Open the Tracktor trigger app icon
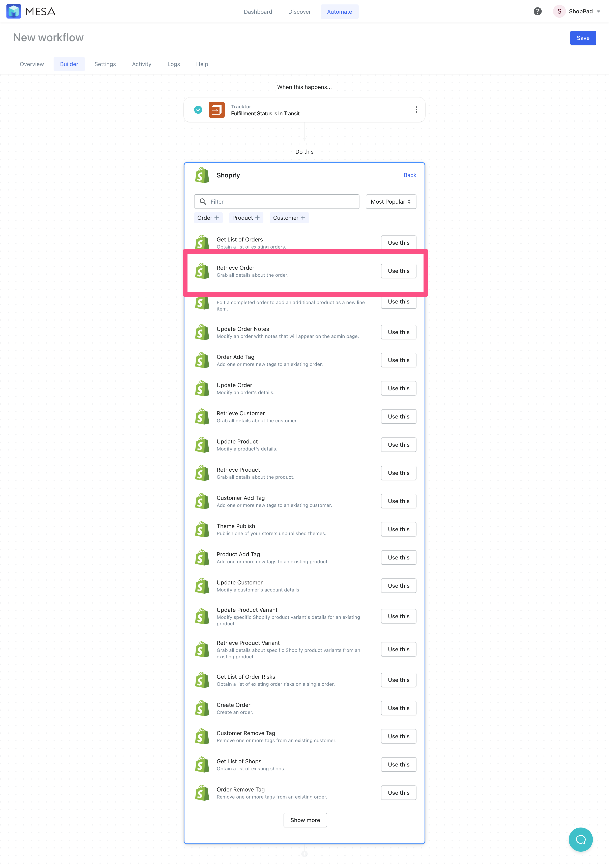The image size is (609, 868). [x=217, y=110]
